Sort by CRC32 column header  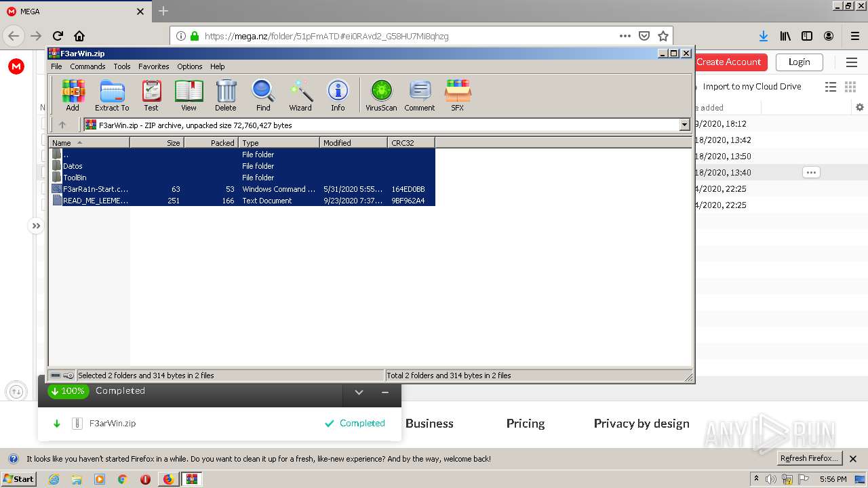coord(411,142)
